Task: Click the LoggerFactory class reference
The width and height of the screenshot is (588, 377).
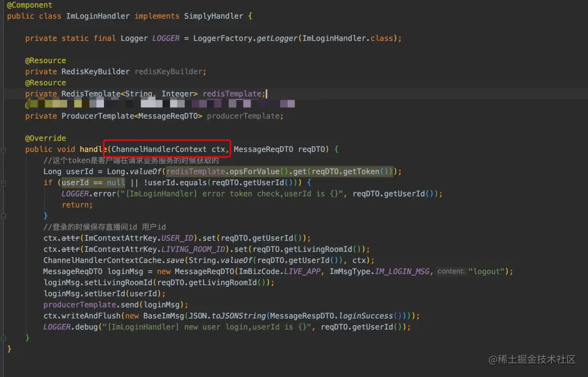Action: 222,38
